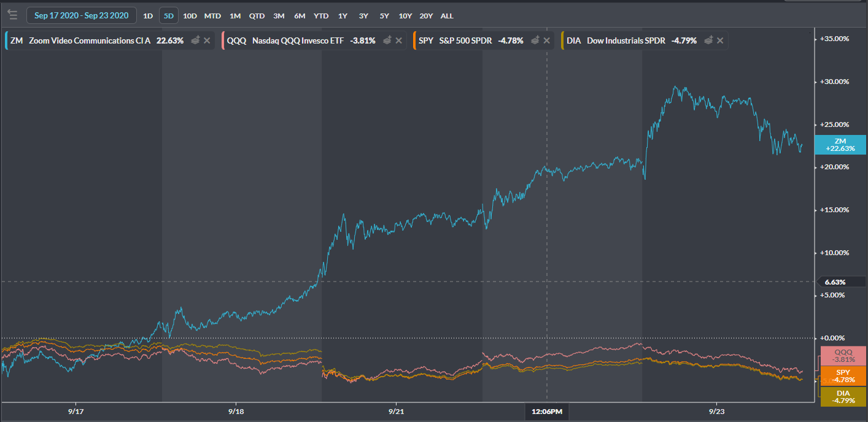The image size is (868, 422).
Task: Show ALL available history range
Action: tap(447, 16)
